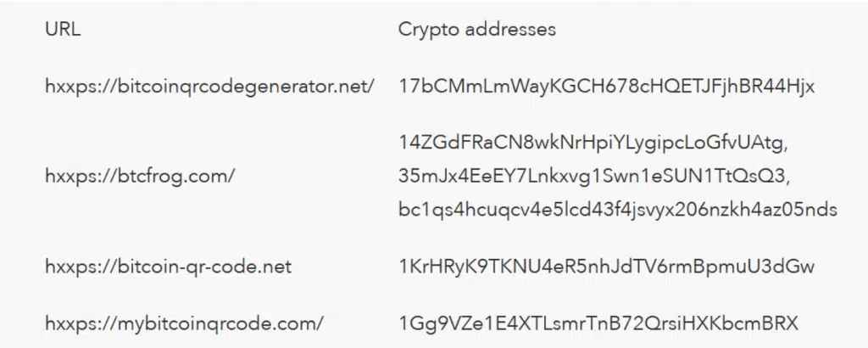The width and height of the screenshot is (868, 348).
Task: Click address ending in BR44Hjx
Action: coord(606,86)
